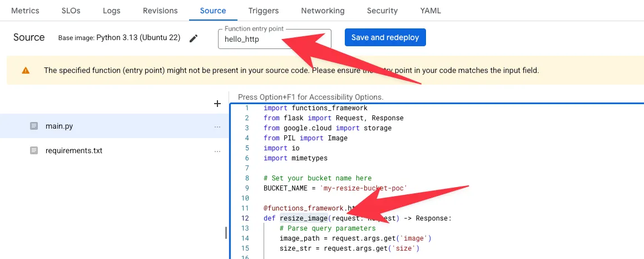Switch to the Triggers tab
644x259 pixels.
[264, 11]
